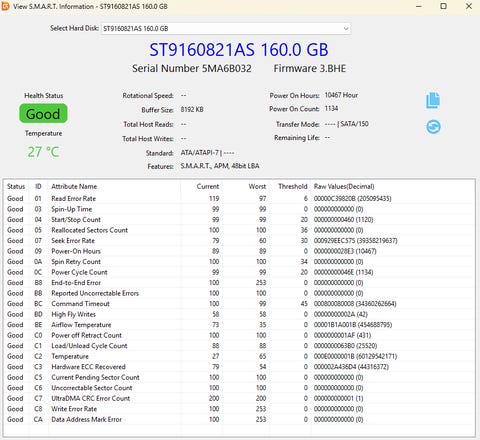Viewport: 480px width, 440px height.
Task: Click the Buffer Size value 8192 KB
Action: [x=192, y=110]
